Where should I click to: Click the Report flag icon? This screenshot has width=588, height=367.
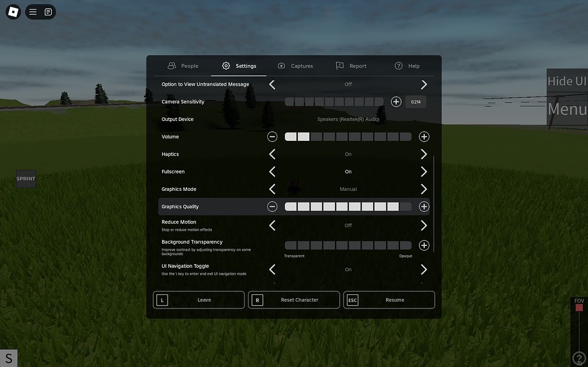(x=339, y=65)
